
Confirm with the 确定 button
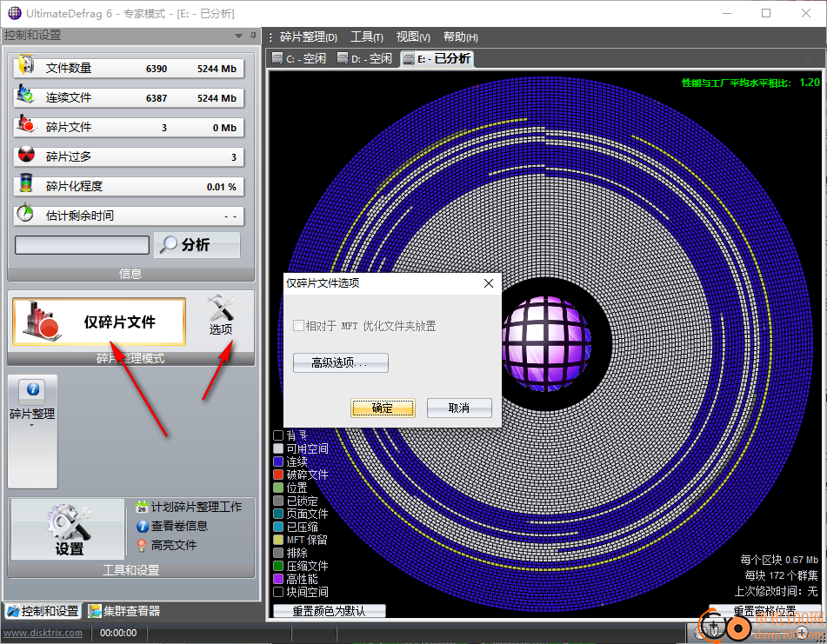click(x=383, y=408)
